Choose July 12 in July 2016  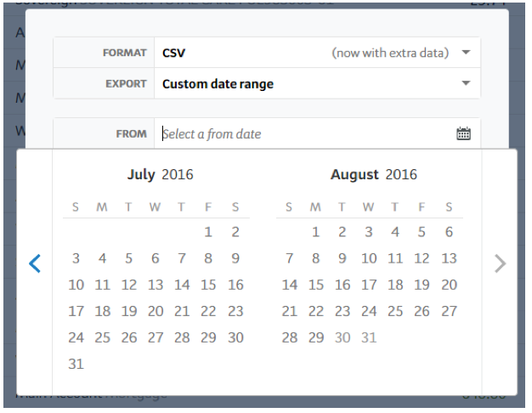pos(129,285)
